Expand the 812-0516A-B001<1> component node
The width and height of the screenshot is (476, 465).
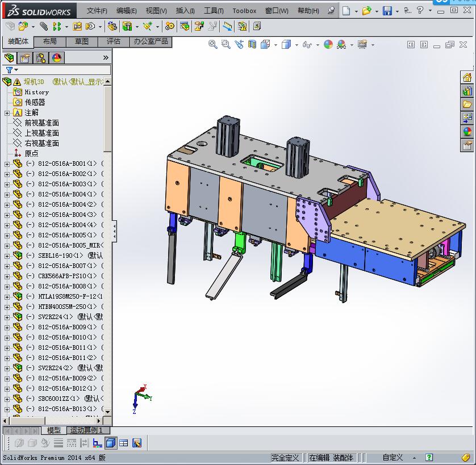pyautogui.click(x=7, y=164)
